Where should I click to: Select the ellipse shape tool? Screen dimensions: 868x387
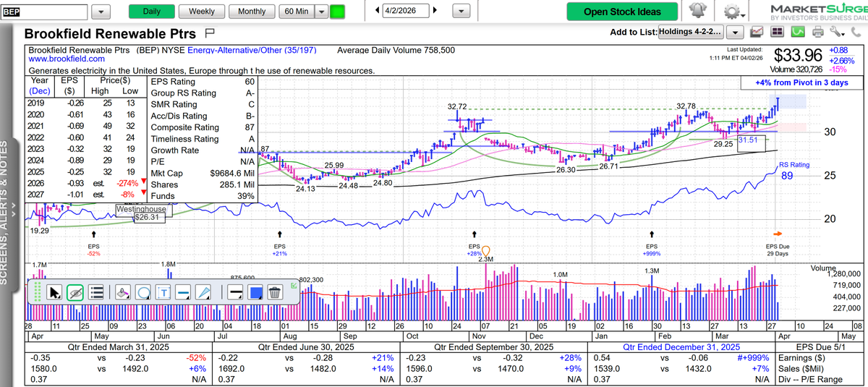(143, 292)
